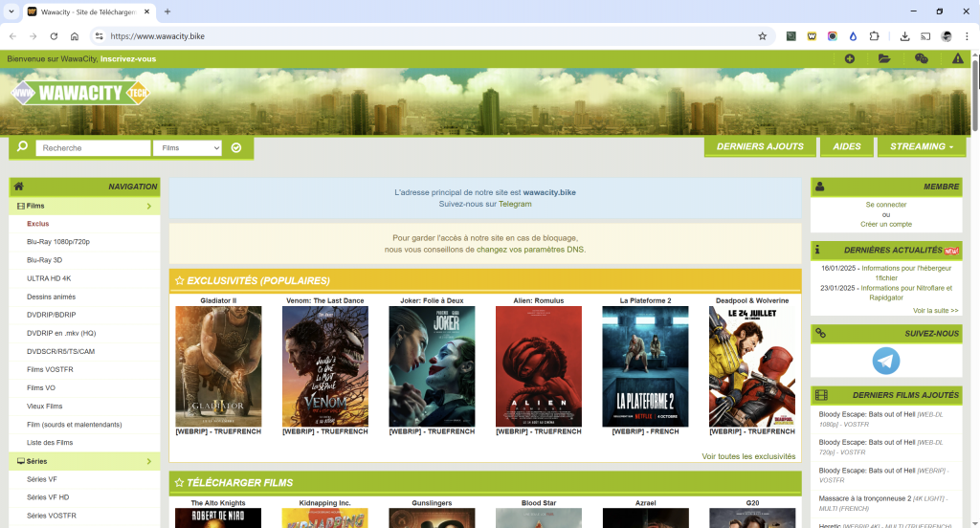Open the Gladiator II movie poster

(x=218, y=365)
